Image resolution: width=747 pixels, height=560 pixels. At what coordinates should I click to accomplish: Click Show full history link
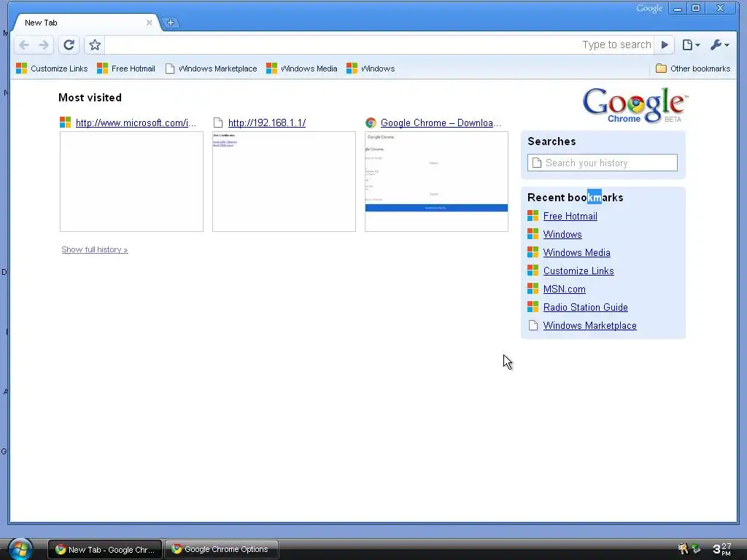coord(94,249)
